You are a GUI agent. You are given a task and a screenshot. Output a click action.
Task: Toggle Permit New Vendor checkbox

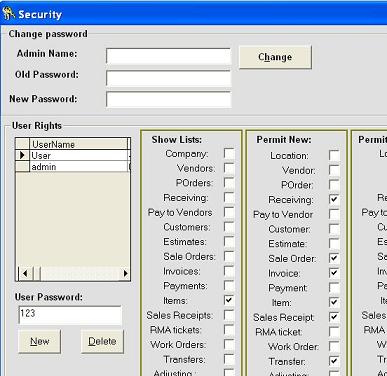point(334,170)
